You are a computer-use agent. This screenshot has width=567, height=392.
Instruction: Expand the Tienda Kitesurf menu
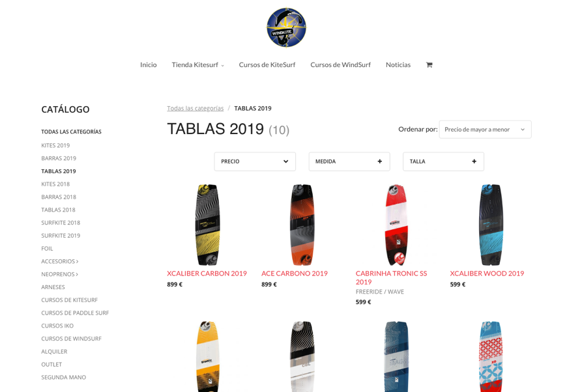[x=198, y=65]
